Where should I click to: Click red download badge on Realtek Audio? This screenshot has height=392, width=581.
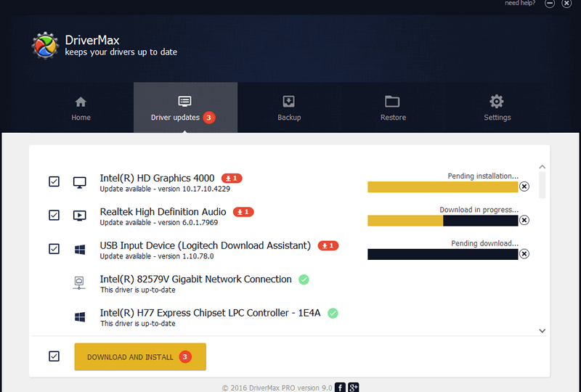pyautogui.click(x=243, y=212)
